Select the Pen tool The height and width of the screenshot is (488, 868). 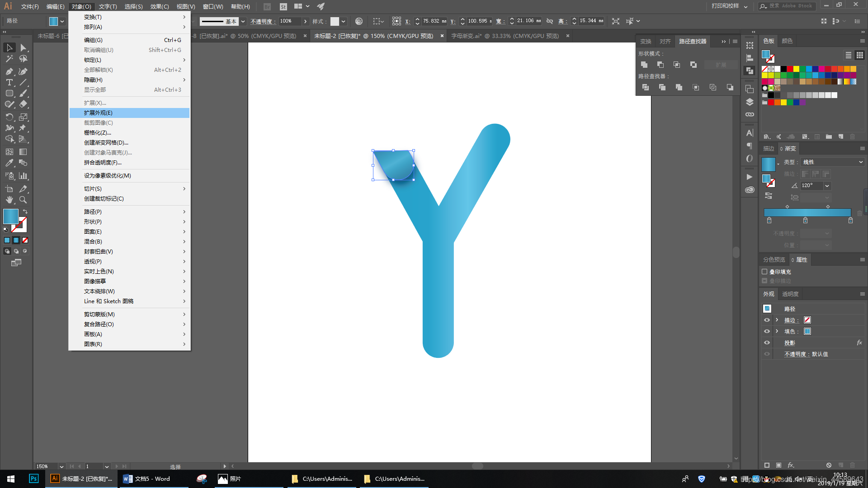(x=9, y=71)
